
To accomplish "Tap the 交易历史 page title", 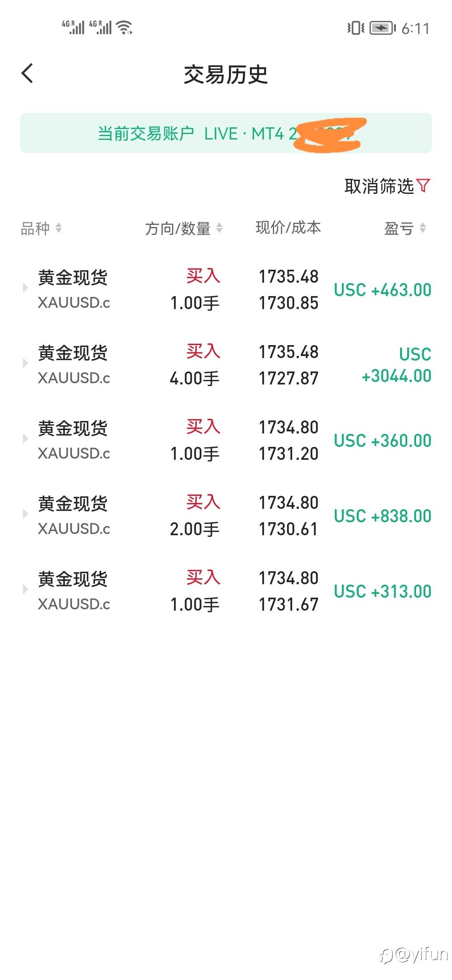I will [226, 75].
